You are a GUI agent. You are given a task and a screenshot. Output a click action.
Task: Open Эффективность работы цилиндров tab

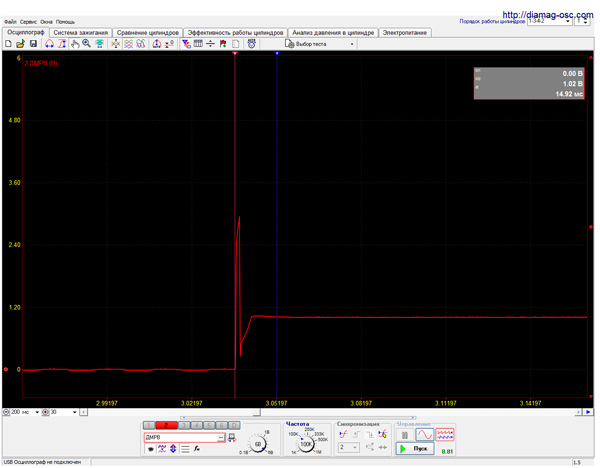tap(235, 33)
